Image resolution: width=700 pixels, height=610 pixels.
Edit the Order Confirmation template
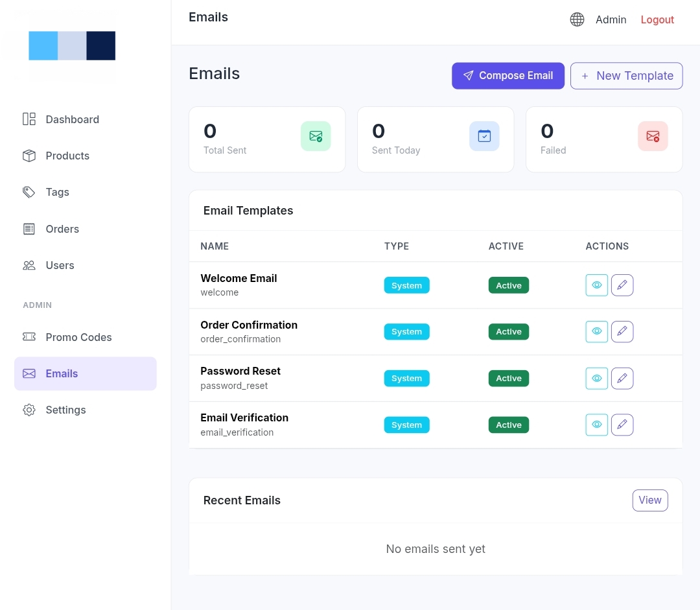(622, 332)
